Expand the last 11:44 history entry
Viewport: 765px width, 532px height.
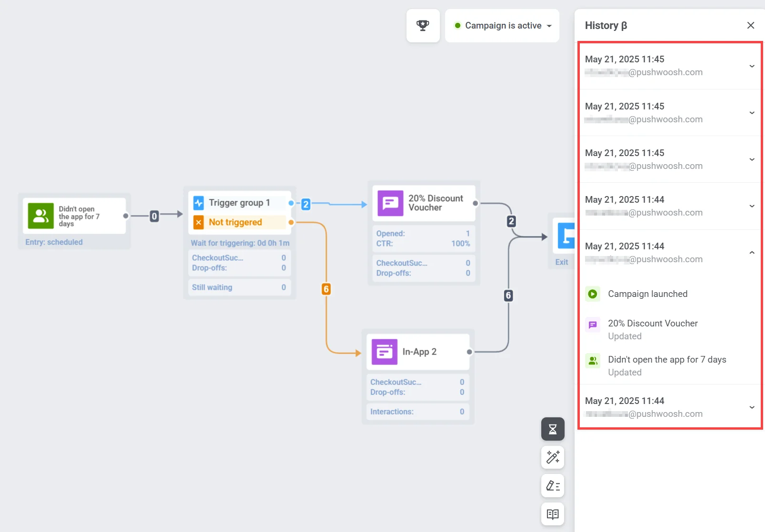click(752, 407)
